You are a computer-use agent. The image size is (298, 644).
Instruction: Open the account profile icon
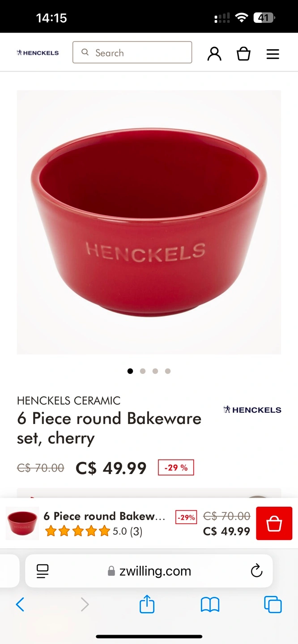[214, 53]
